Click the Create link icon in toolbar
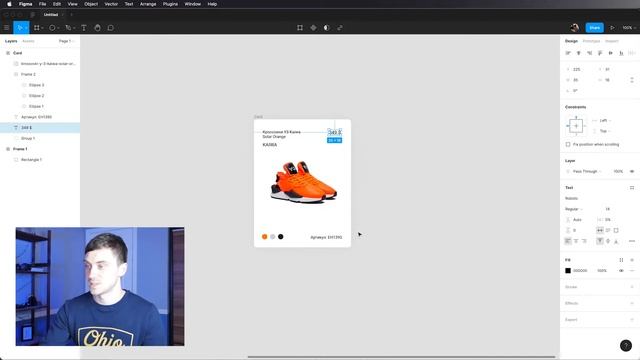This screenshot has height=360, width=640. [x=340, y=28]
